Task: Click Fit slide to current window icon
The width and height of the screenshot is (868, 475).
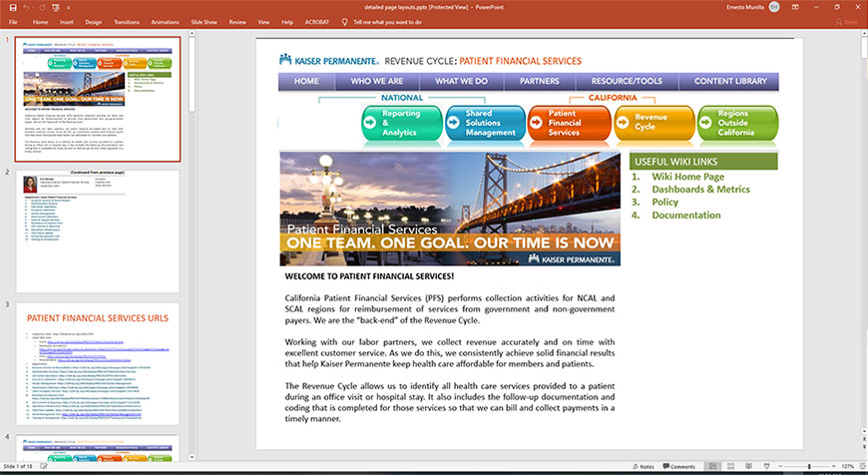Action: click(862, 467)
